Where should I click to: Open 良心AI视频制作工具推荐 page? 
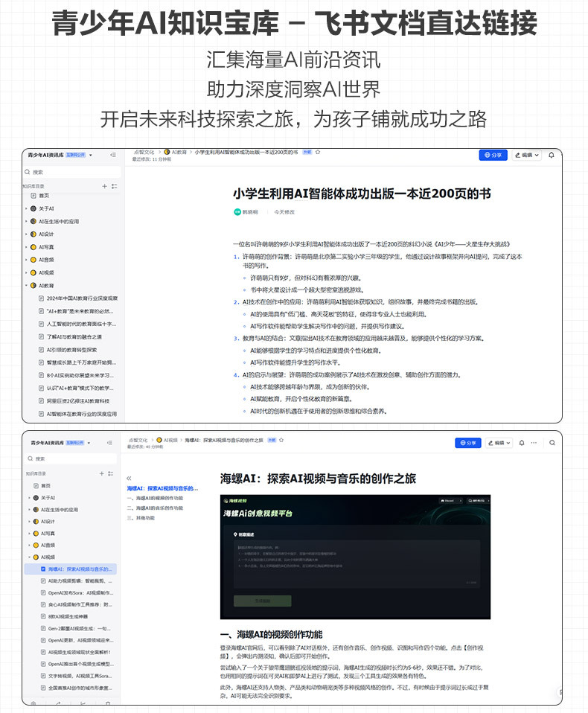[x=76, y=605]
